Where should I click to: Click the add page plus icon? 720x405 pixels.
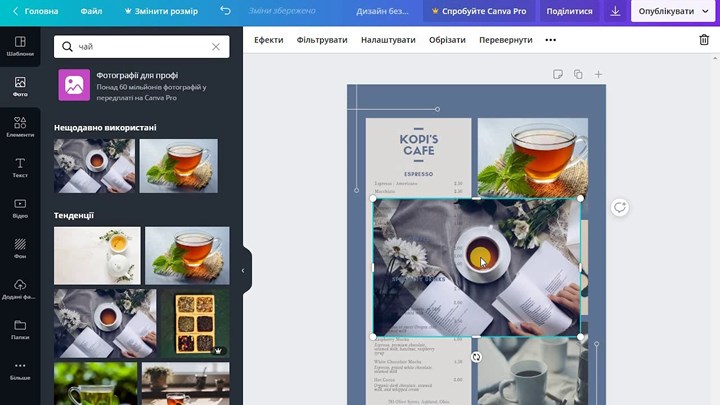[598, 74]
